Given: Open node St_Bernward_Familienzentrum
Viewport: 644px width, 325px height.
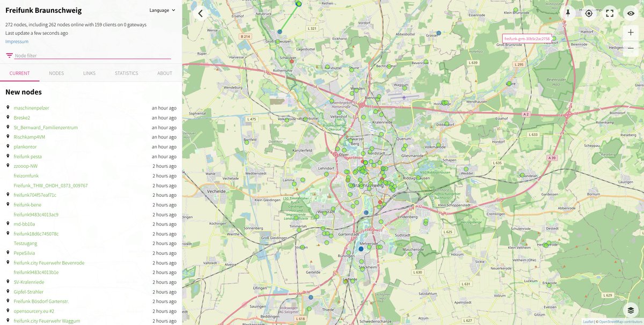Looking at the screenshot, I should pyautogui.click(x=46, y=127).
